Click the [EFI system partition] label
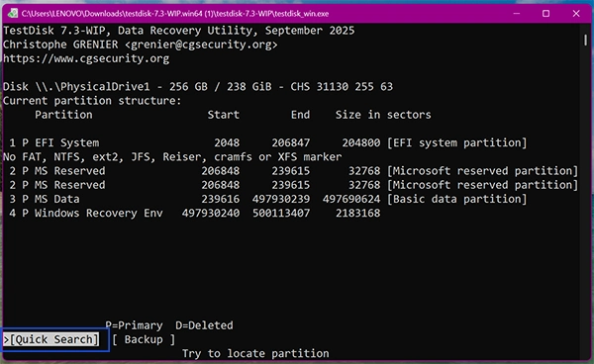 click(456, 142)
